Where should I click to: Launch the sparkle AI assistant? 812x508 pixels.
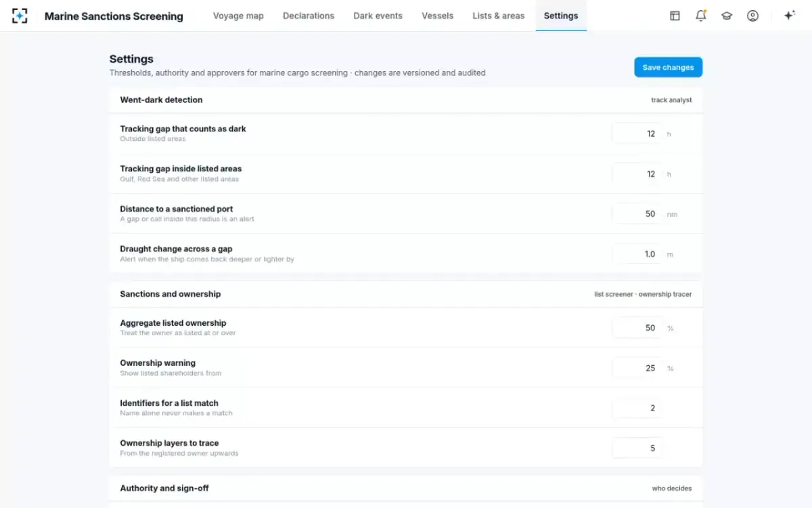click(x=789, y=16)
